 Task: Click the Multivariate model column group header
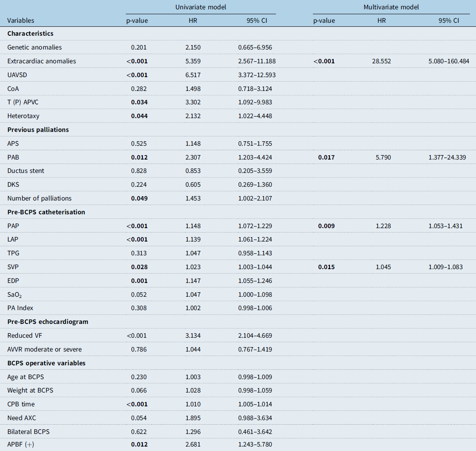pyautogui.click(x=391, y=7)
